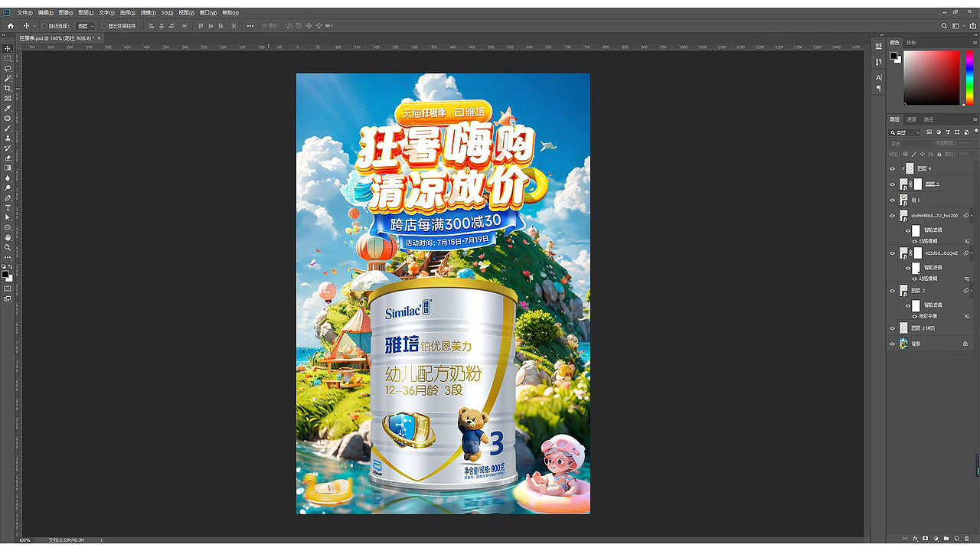The height and width of the screenshot is (551, 980).
Task: Enable the 显示变换控件 checkbox
Action: click(103, 26)
